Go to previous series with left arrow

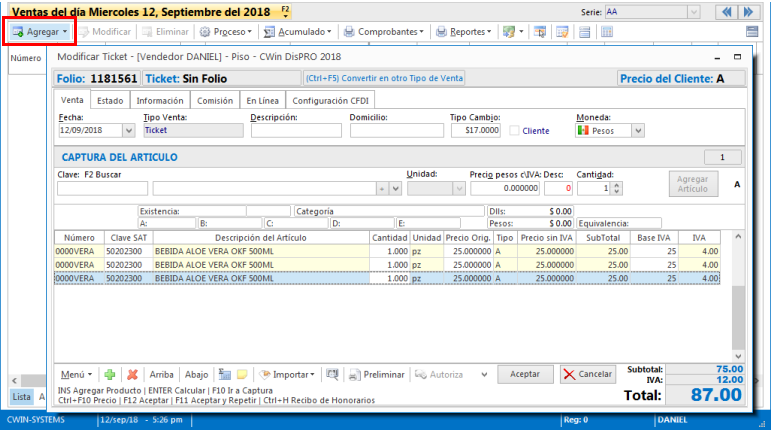(724, 12)
